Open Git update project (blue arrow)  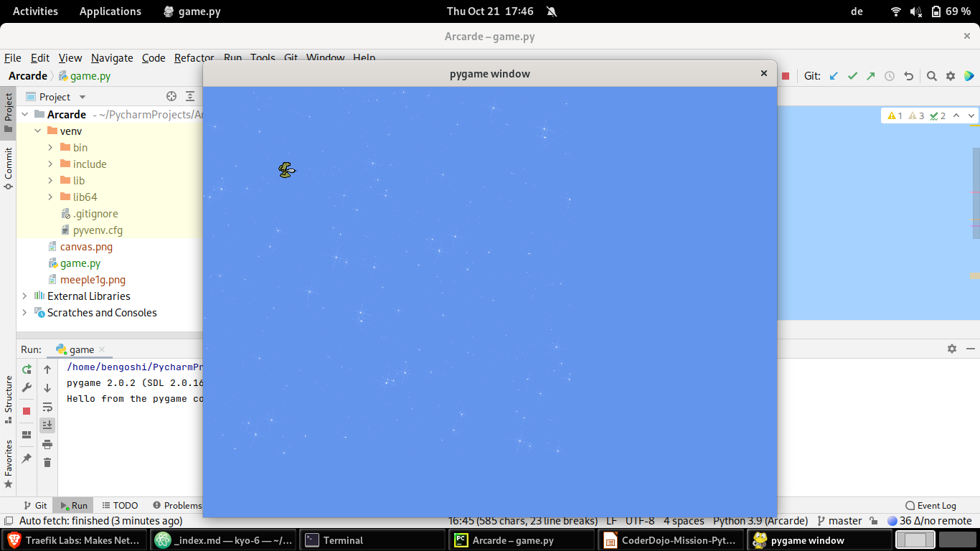click(x=832, y=75)
